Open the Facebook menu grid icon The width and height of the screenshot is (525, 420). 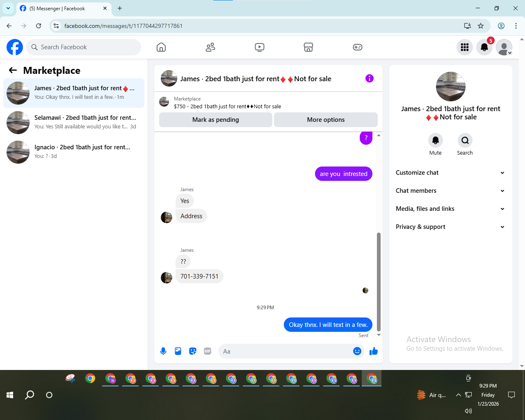pos(465,47)
